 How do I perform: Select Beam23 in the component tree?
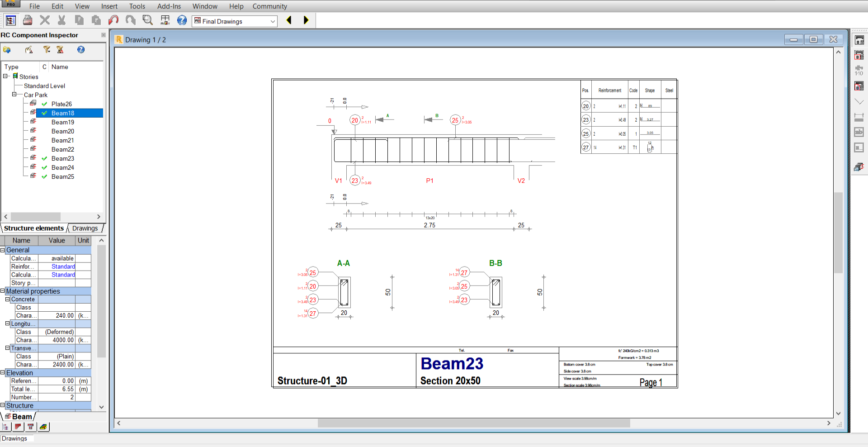coord(63,158)
